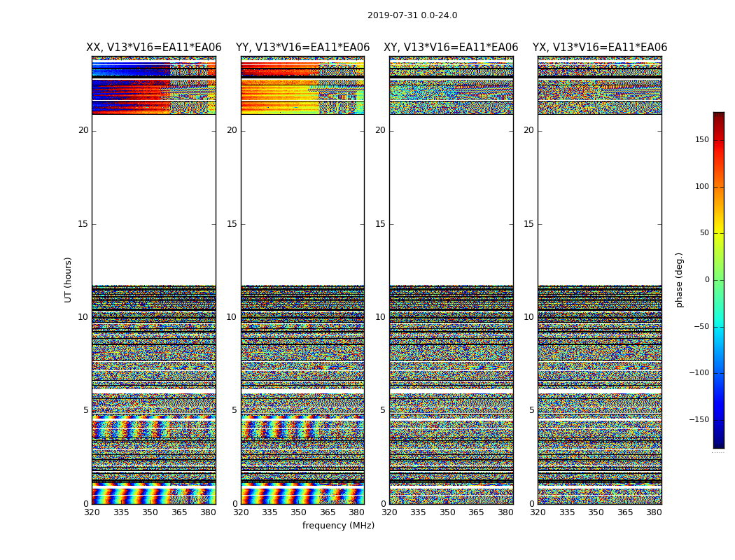Click the 'frequency (MHz)' x-axis label
The height and width of the screenshot is (560, 735).
(x=338, y=525)
